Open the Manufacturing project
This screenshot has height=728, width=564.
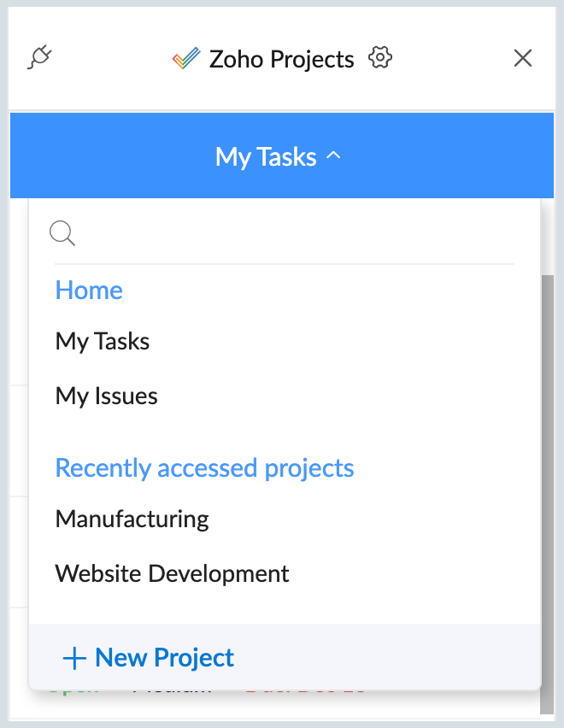click(132, 519)
